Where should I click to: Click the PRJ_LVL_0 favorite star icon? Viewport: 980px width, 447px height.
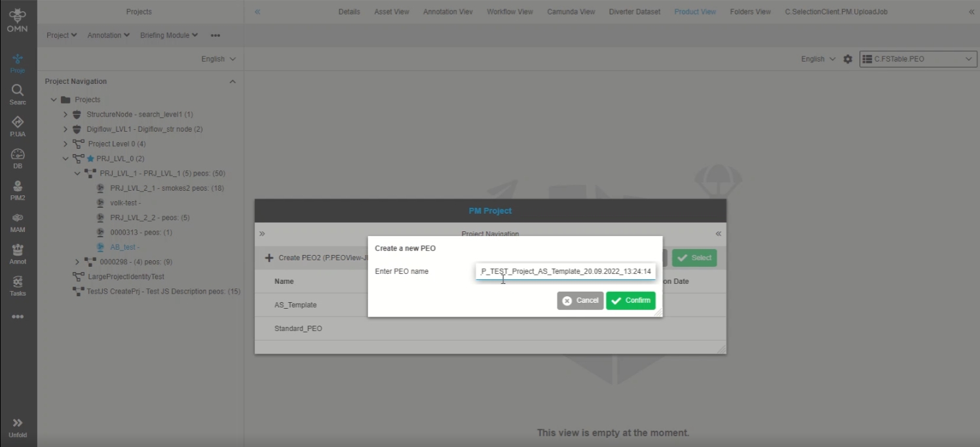(x=90, y=159)
